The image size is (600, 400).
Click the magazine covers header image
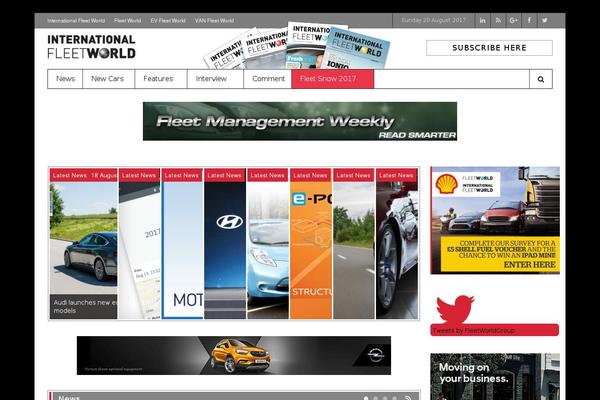297,46
